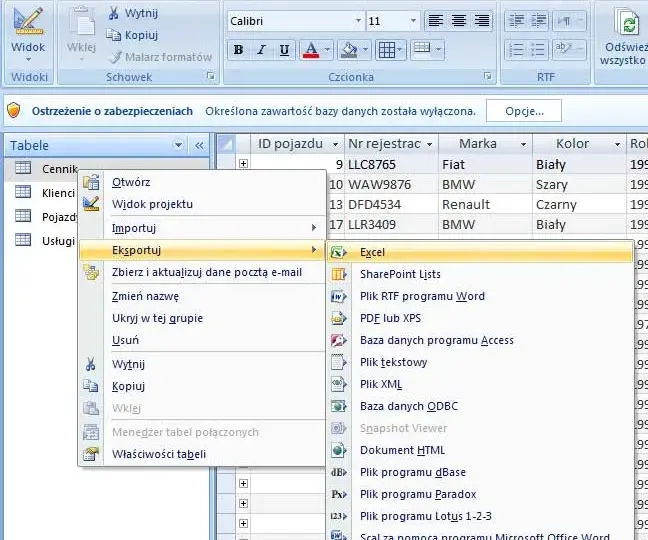Click the select-all corner of the datasheet

pos(226,144)
